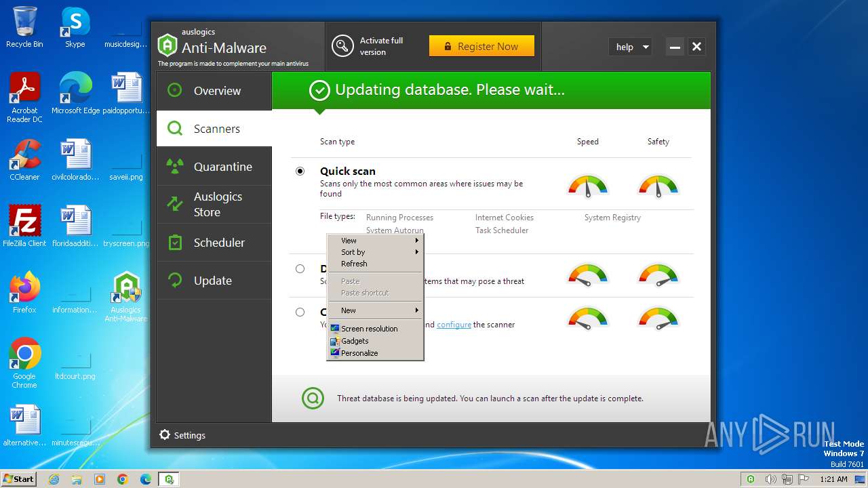This screenshot has width=868, height=488.
Task: Click File Explorer taskbar icon
Action: (x=77, y=479)
